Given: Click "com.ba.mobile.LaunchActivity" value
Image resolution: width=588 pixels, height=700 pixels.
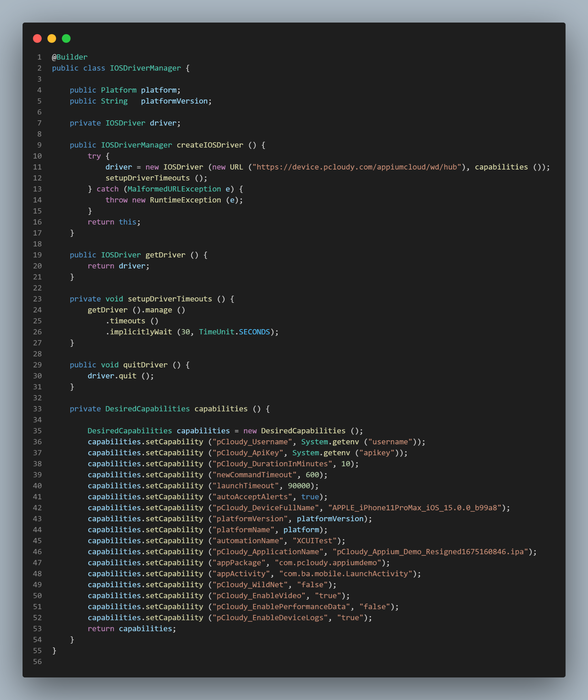Looking at the screenshot, I should (x=346, y=574).
